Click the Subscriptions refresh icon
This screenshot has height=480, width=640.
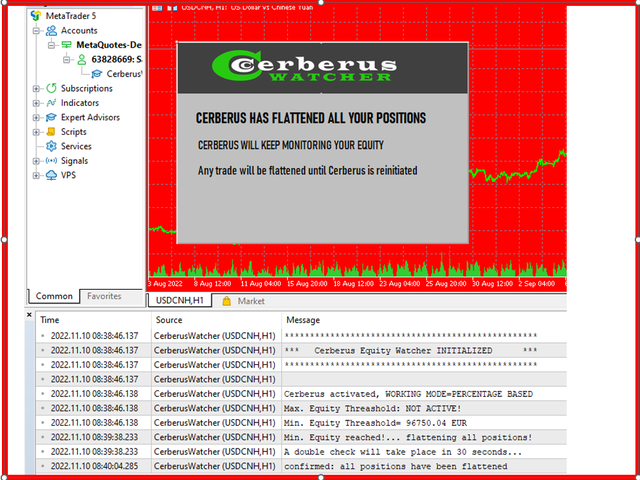pos(51,88)
